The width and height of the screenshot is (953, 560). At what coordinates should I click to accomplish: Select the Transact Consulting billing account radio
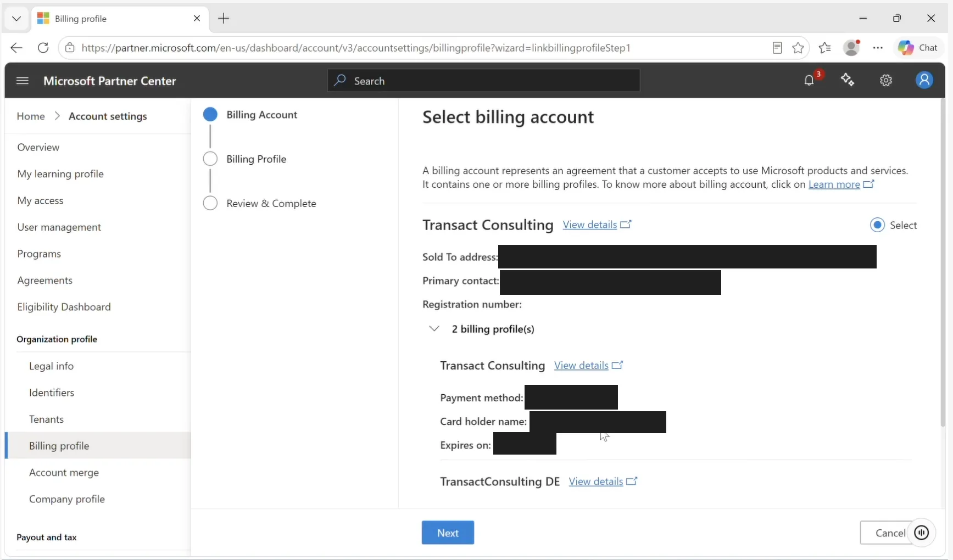(x=877, y=225)
